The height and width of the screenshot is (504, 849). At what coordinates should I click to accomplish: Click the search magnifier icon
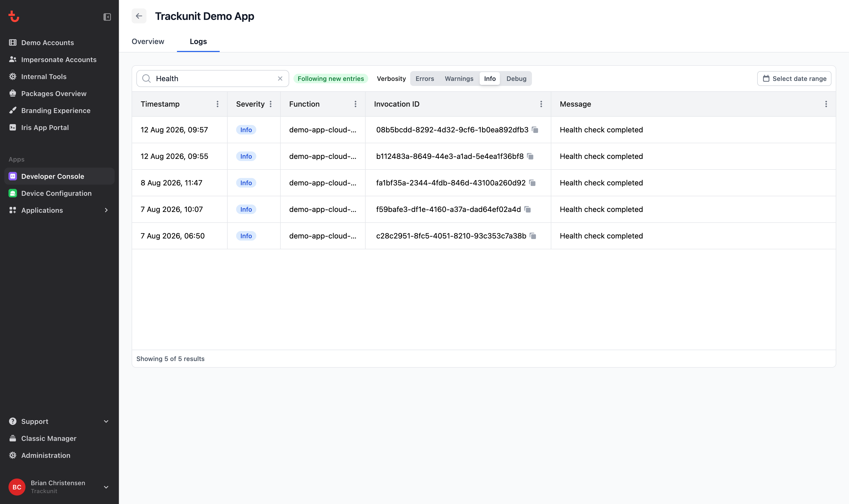pos(146,79)
